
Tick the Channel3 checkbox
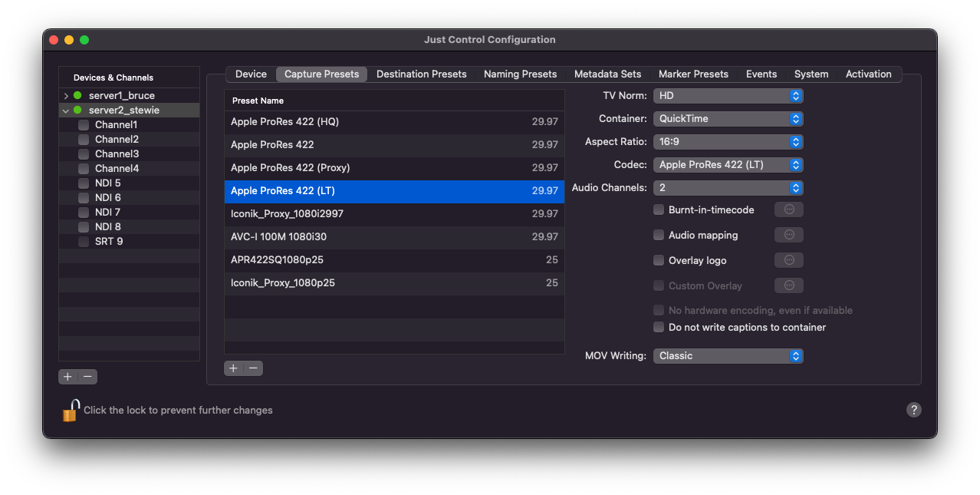point(84,154)
